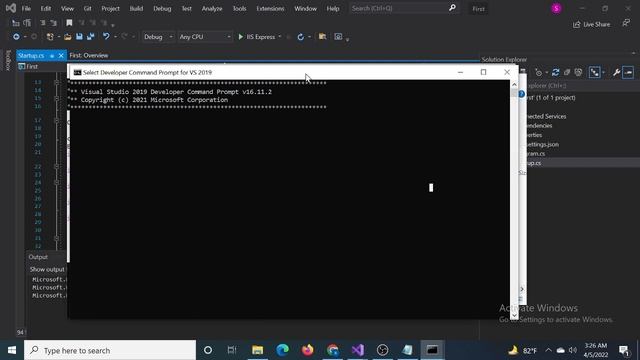Expand the New Project dropdown arrow
The image size is (640, 360).
tap(59, 37)
